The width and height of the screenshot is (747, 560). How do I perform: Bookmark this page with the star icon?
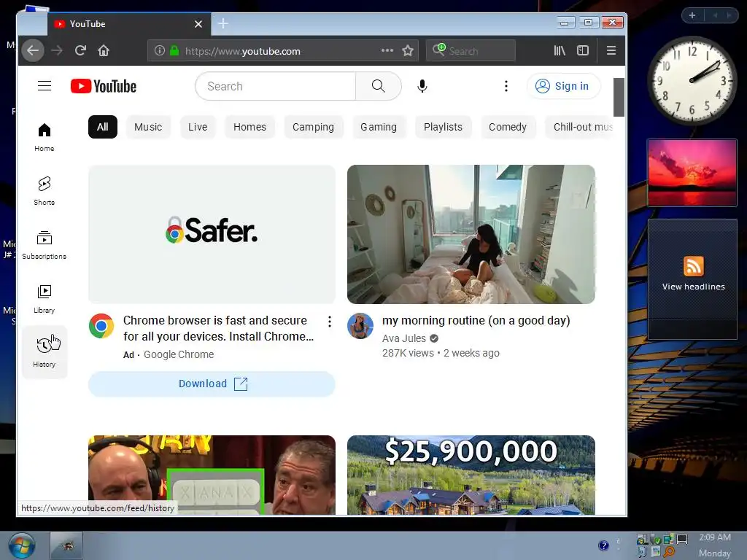[408, 50]
